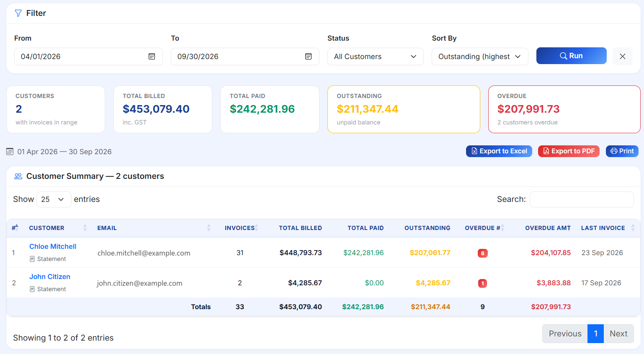The image size is (644, 354).
Task: Click the overdue badge for Chloe Mitchell
Action: [x=483, y=253]
